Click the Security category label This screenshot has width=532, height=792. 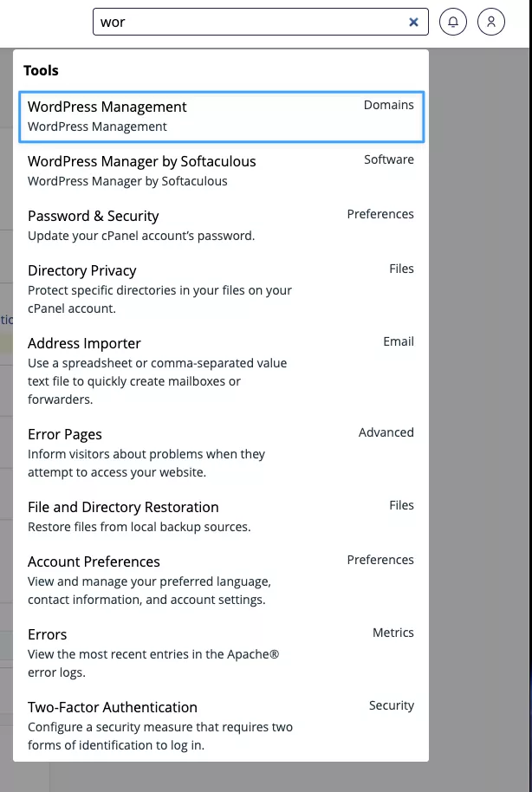[x=392, y=705]
